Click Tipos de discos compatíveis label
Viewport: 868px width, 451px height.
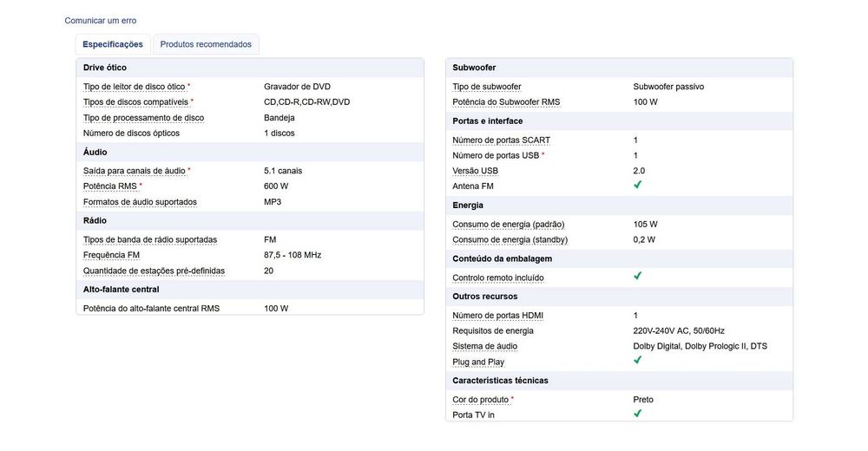point(135,102)
